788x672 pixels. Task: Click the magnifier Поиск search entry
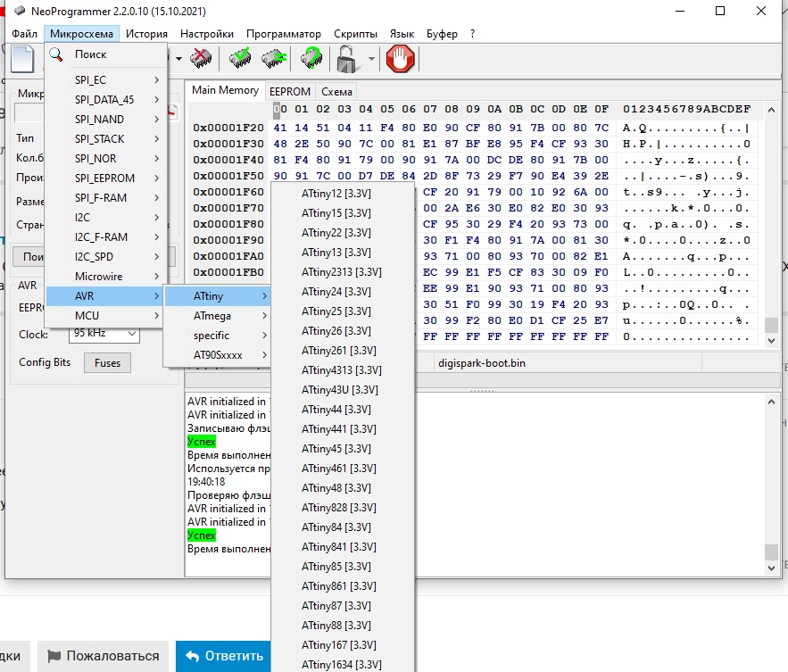(89, 54)
